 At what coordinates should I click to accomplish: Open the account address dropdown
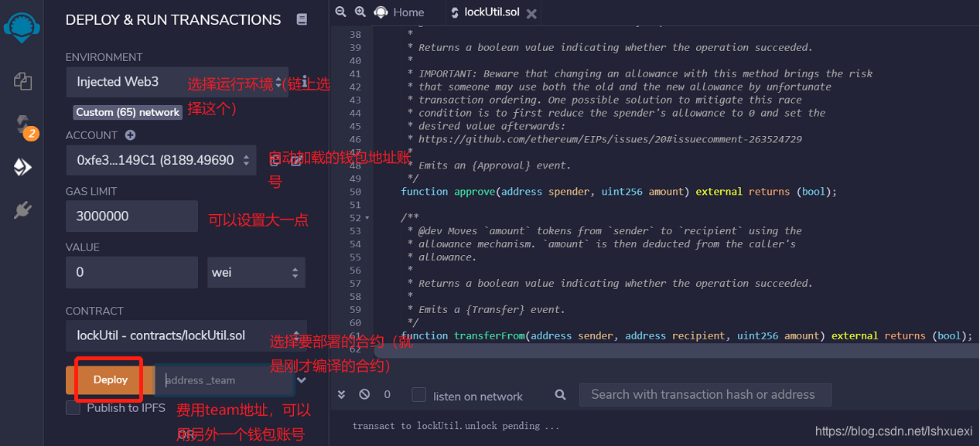click(161, 160)
